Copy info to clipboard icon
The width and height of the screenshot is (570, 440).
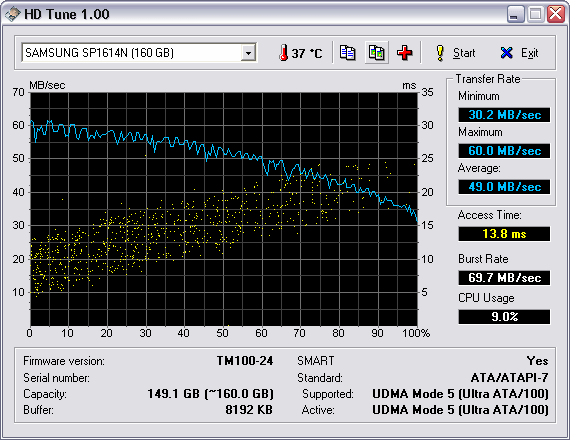347,53
